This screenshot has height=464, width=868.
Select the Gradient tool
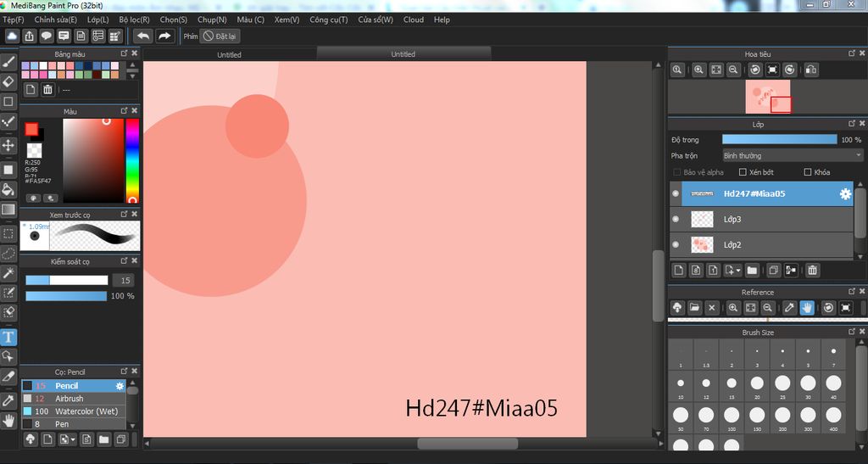click(8, 210)
